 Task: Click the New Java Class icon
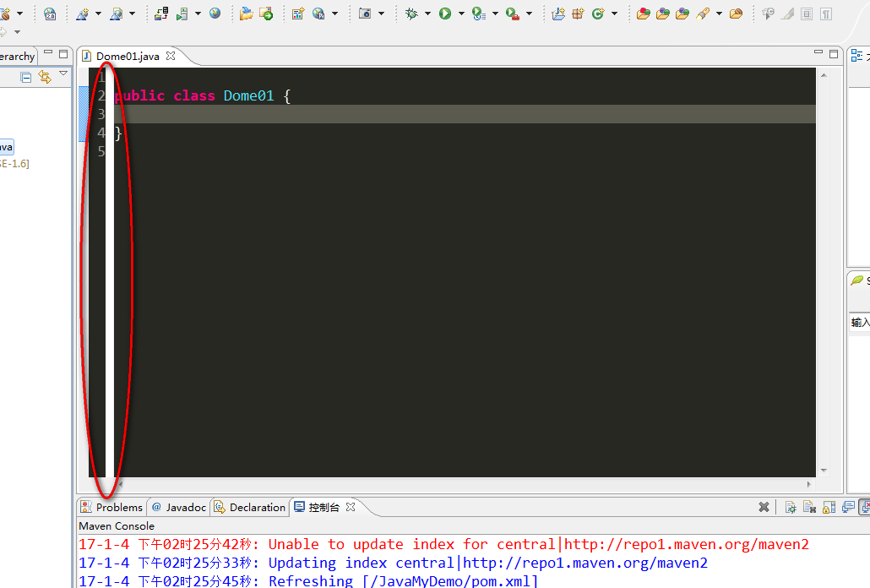597,14
